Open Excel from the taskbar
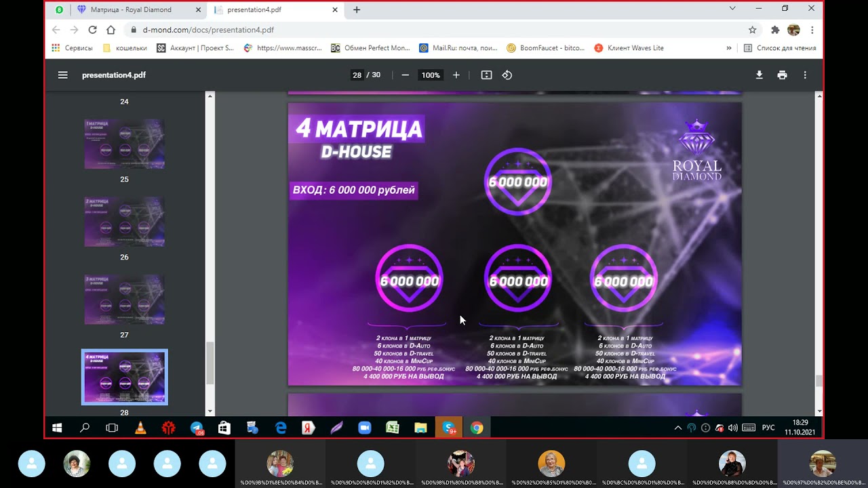This screenshot has height=488, width=868. tap(392, 428)
